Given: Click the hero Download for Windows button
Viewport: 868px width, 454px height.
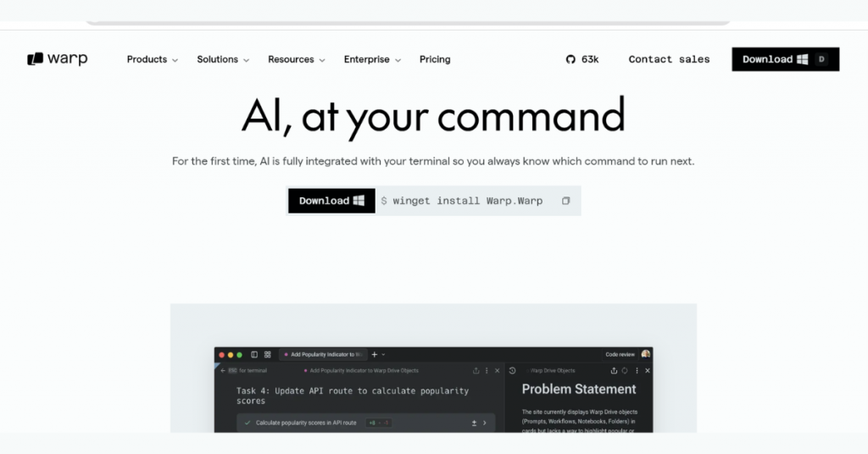Looking at the screenshot, I should tap(331, 201).
